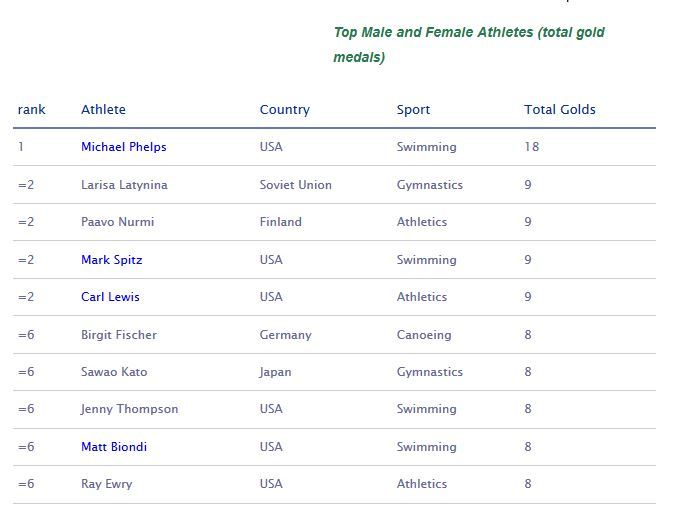This screenshot has width=689, height=531.
Task: Follow the Carl Lewis link
Action: point(110,297)
